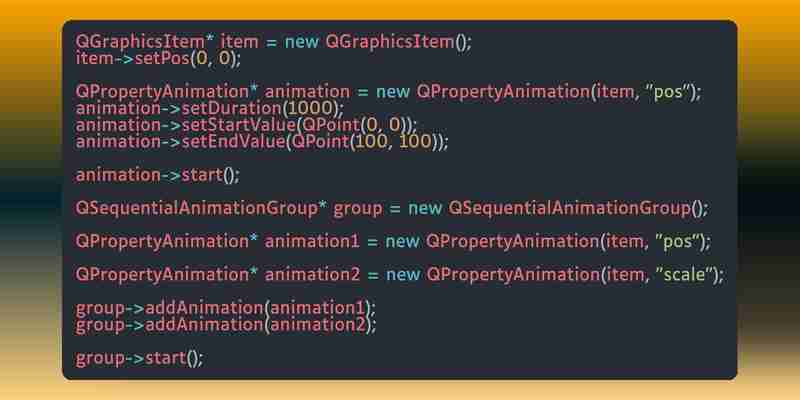Click the new keyword before QSequentialAnimationGroup()
The image size is (800, 400).
click(x=424, y=209)
